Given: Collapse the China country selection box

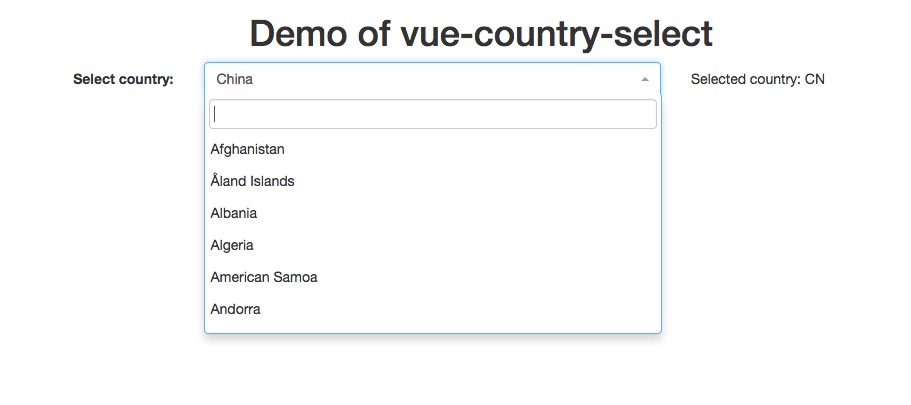Looking at the screenshot, I should pos(432,79).
